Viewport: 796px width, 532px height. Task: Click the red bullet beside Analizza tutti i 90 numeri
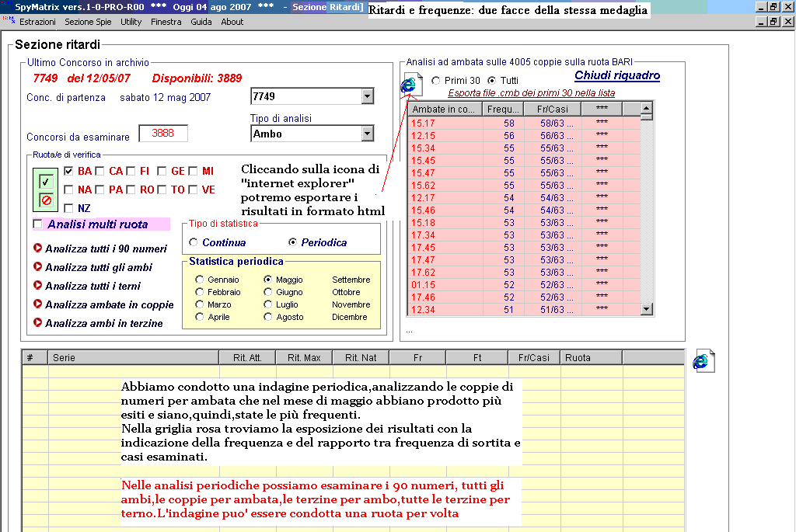[37, 248]
